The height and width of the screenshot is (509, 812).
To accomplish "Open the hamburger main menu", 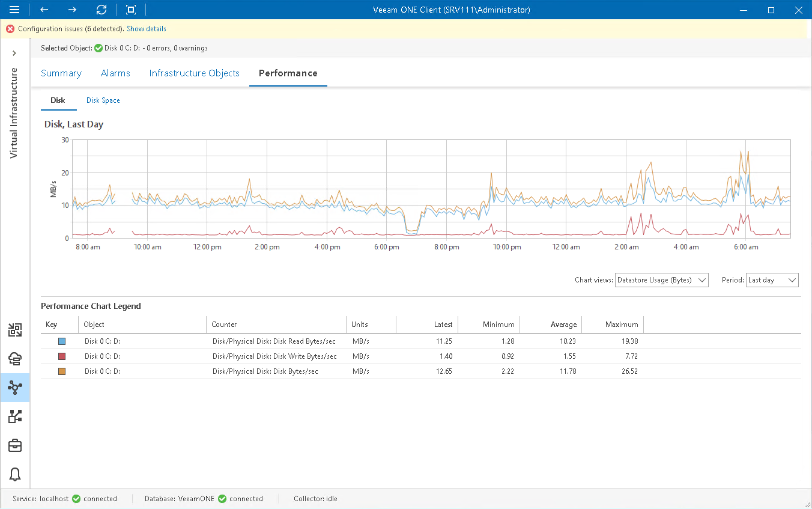I will (x=14, y=10).
